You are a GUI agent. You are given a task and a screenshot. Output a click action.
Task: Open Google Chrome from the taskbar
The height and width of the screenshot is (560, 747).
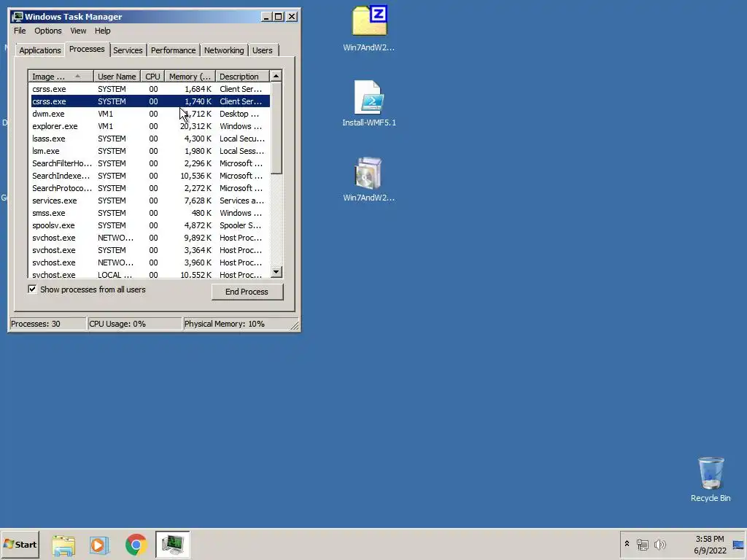click(x=136, y=545)
